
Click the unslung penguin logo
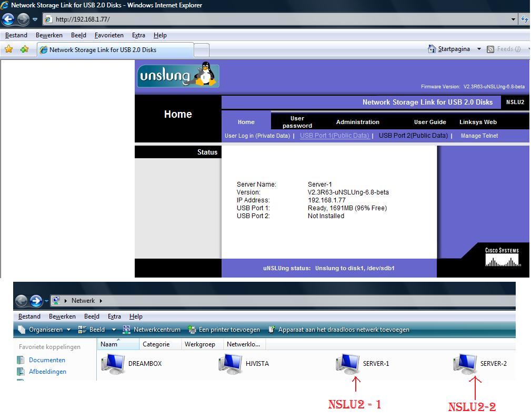(178, 75)
